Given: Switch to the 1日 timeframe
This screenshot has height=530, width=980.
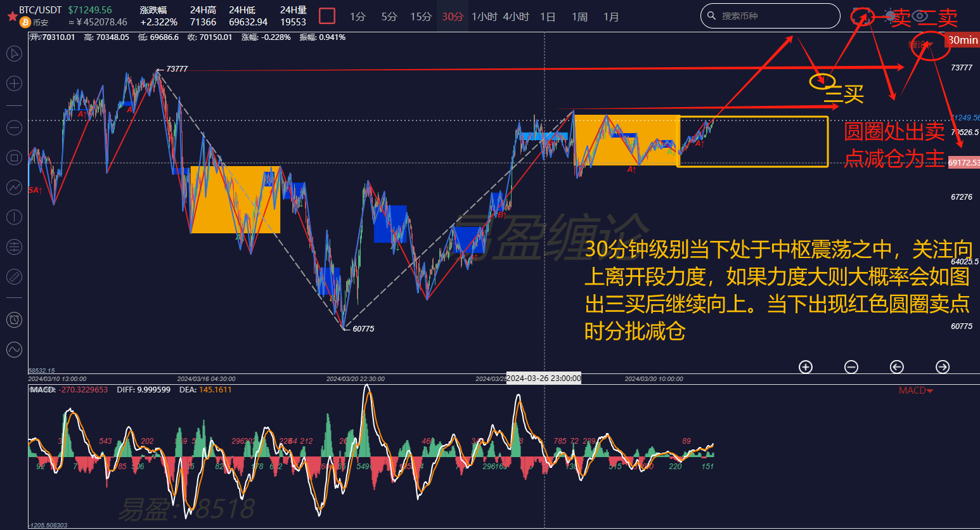Looking at the screenshot, I should pyautogui.click(x=548, y=16).
